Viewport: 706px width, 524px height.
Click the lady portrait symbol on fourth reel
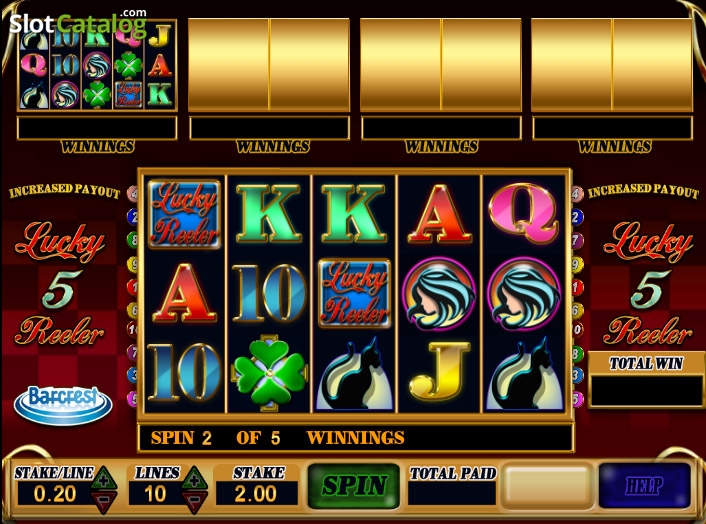click(x=439, y=293)
